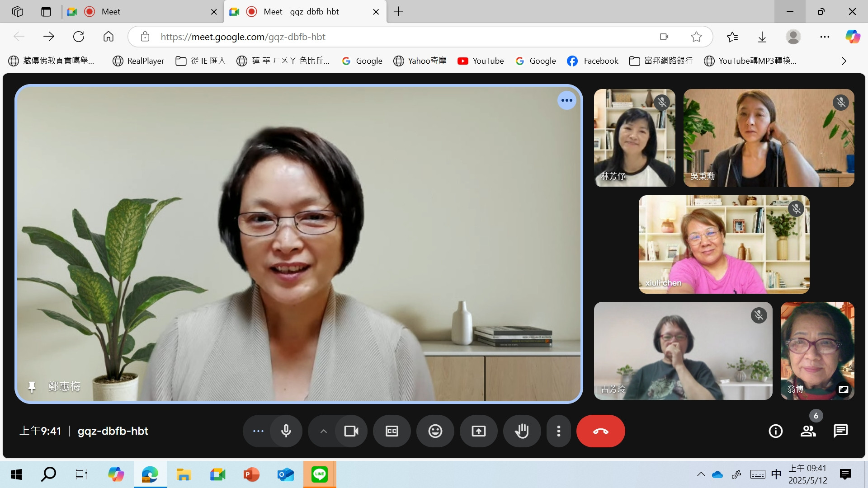868x488 pixels.
Task: Open the Facebook bookmark
Action: point(593,61)
